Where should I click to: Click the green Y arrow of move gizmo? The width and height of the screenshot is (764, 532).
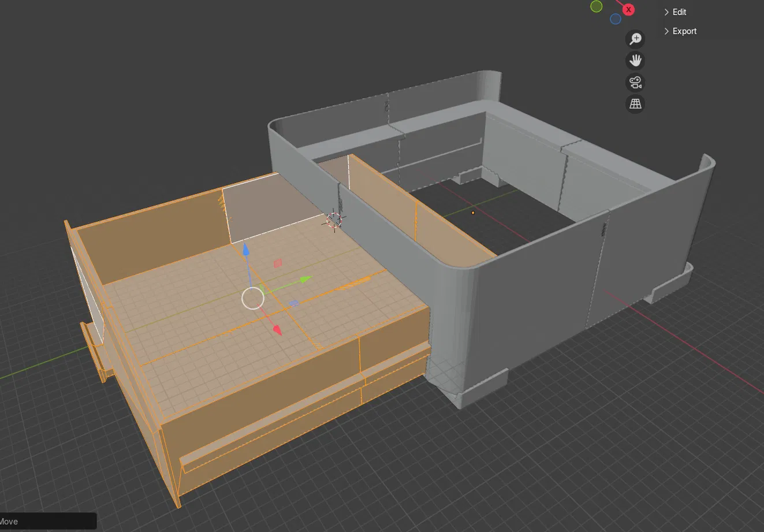click(x=305, y=280)
